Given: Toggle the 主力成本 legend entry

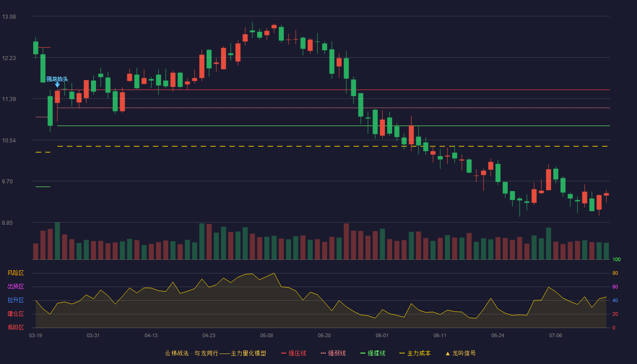Looking at the screenshot, I should pos(415,353).
